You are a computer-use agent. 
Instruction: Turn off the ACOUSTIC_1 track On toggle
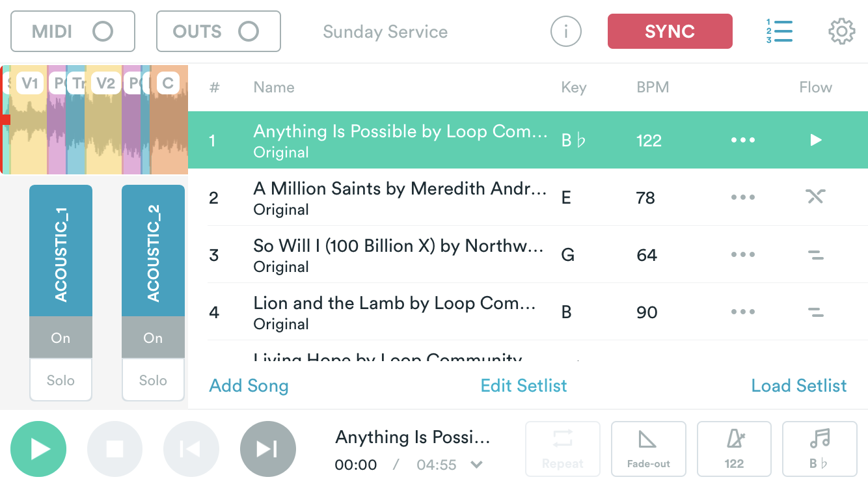click(x=61, y=338)
